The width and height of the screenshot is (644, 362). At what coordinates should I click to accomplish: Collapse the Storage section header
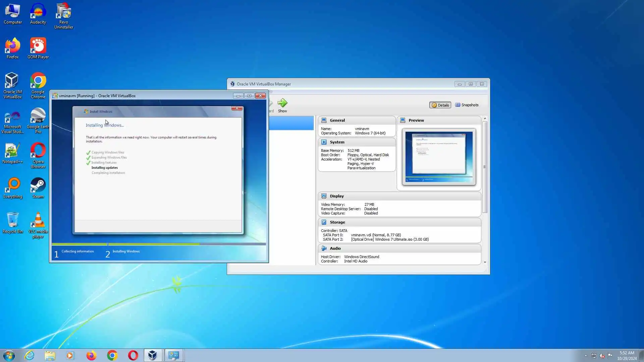[x=337, y=222]
